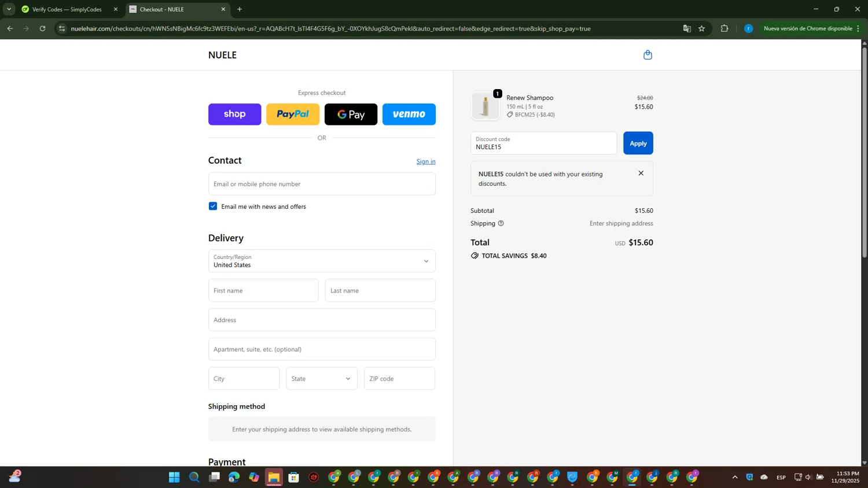Screen dimensions: 868x488
Task: Focus the ZIP code field
Action: pyautogui.click(x=399, y=379)
